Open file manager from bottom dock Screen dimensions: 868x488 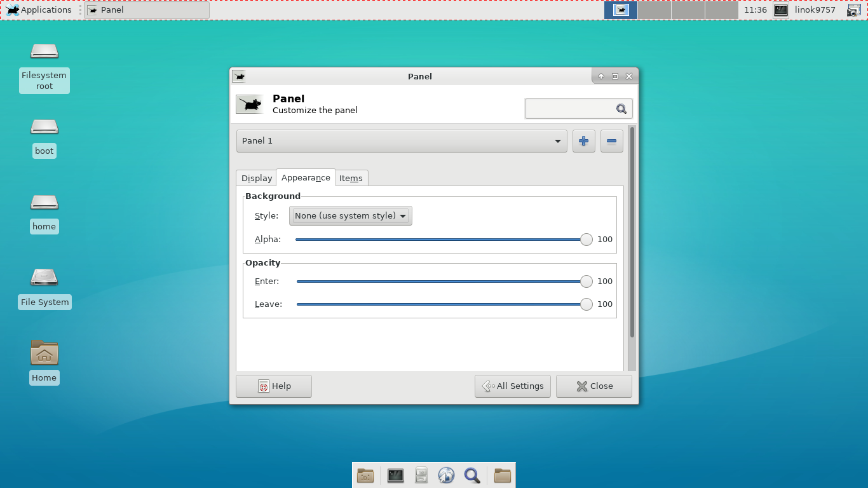point(421,475)
